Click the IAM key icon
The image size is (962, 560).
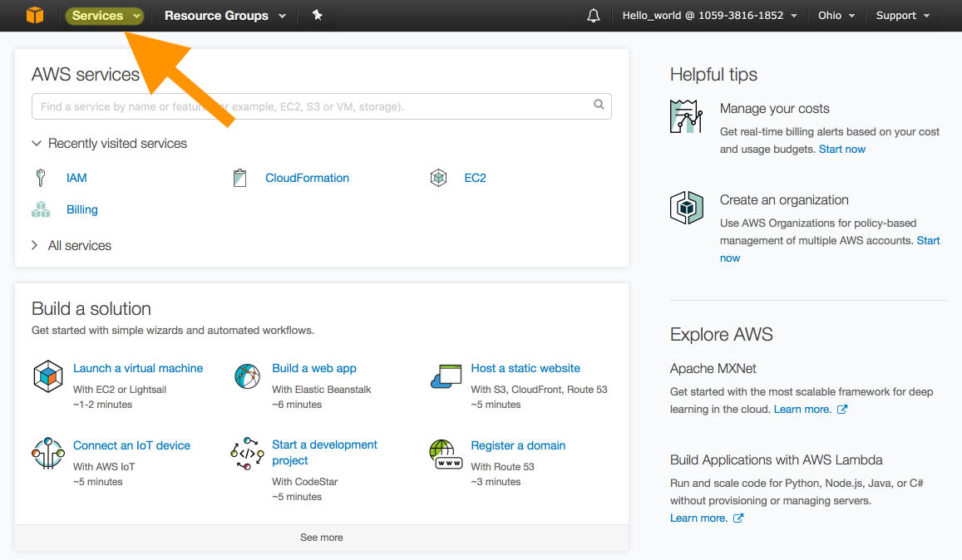click(x=41, y=178)
